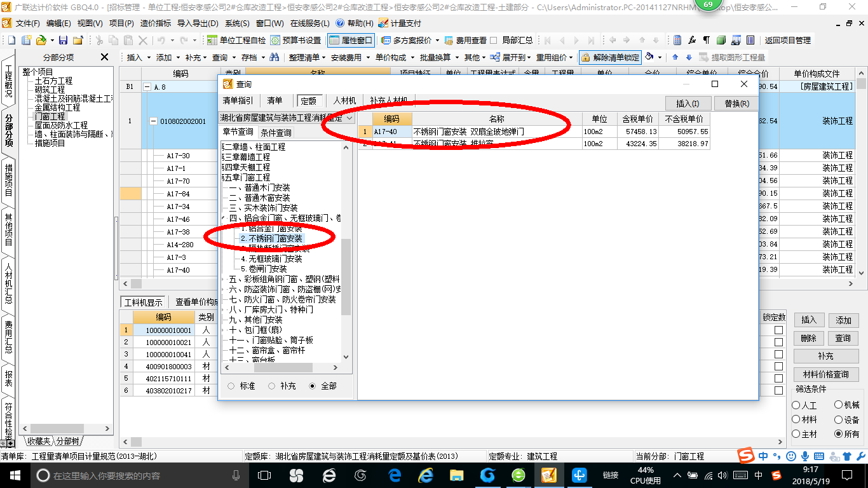Click the blue move-up arrow icon

[675, 57]
